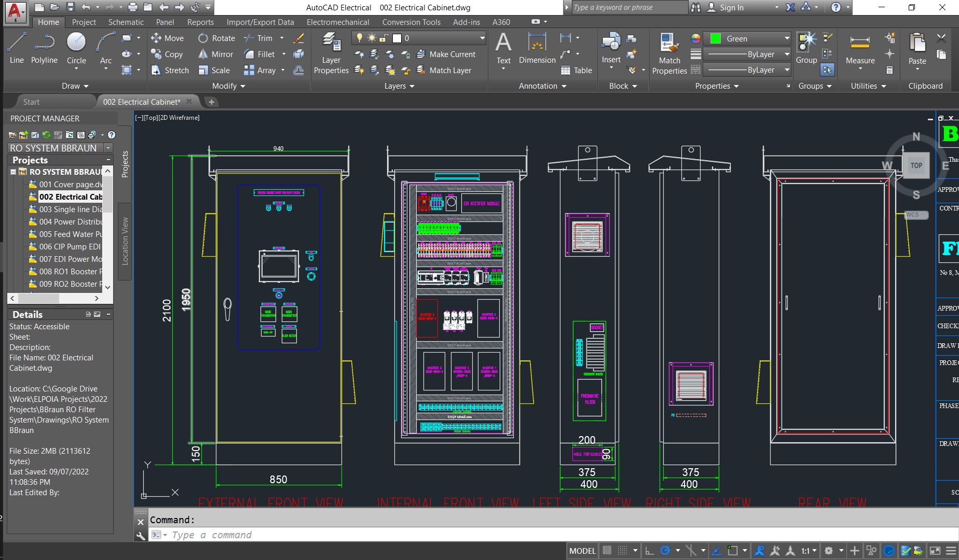Toggle snap mode in status bar
The image size is (959, 560).
[621, 551]
